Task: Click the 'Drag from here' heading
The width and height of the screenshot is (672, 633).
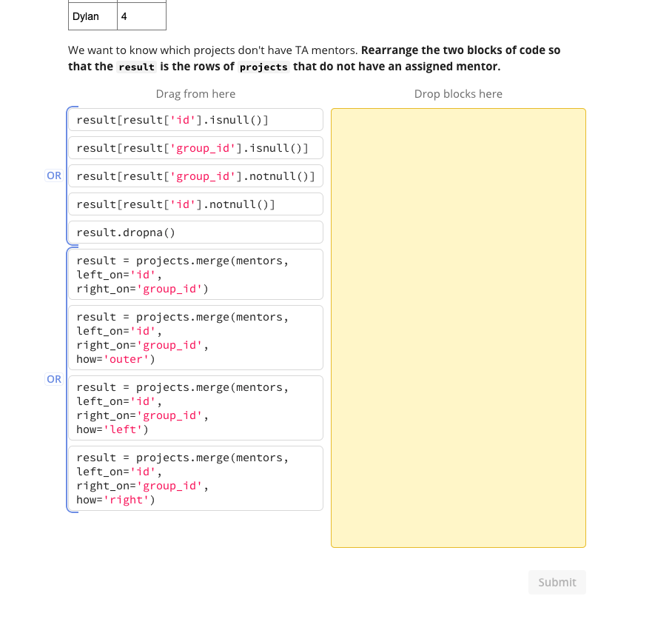Action: pyautogui.click(x=195, y=94)
